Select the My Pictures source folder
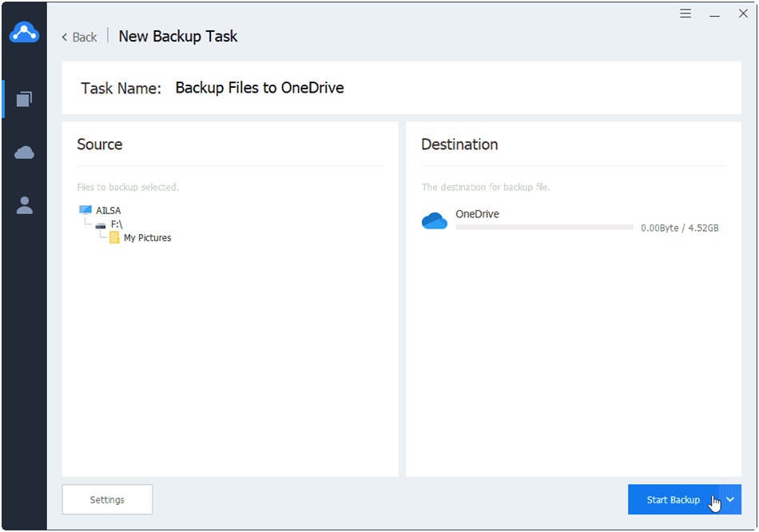This screenshot has width=759, height=532. (148, 237)
